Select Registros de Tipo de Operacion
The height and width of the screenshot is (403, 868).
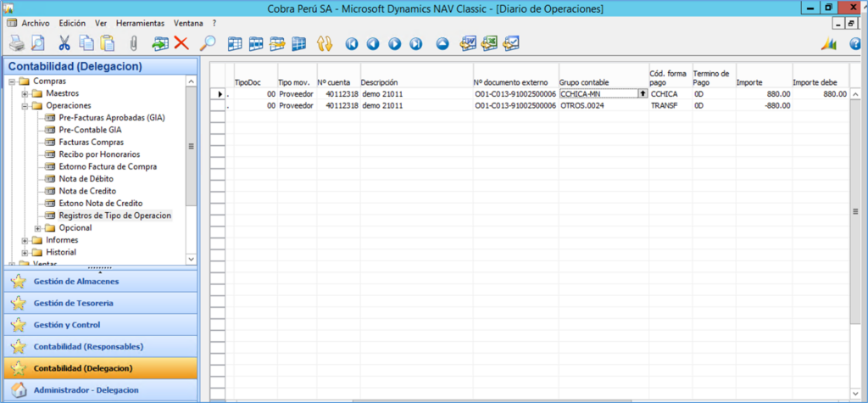(115, 215)
